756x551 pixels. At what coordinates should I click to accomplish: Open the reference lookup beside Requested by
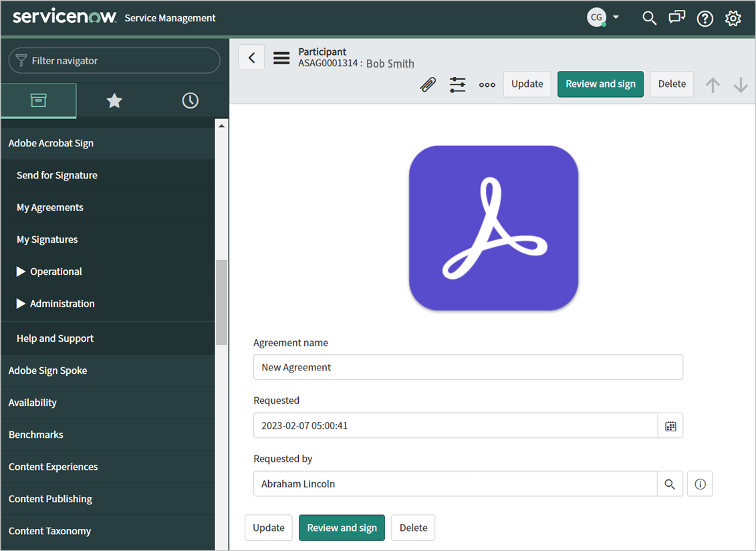(x=670, y=483)
